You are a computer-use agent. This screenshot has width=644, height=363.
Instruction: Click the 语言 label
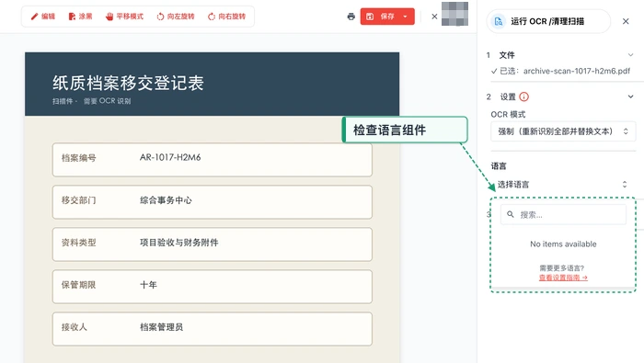click(x=499, y=166)
